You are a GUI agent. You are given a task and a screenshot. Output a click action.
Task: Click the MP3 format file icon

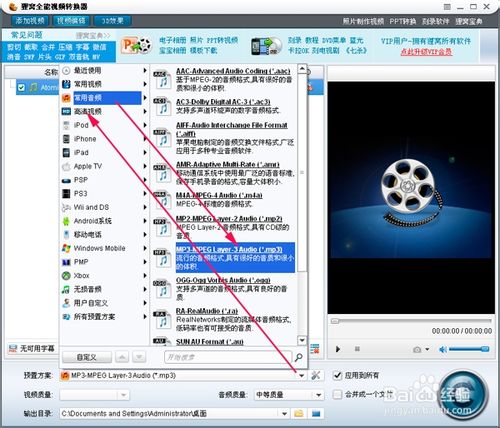161,258
